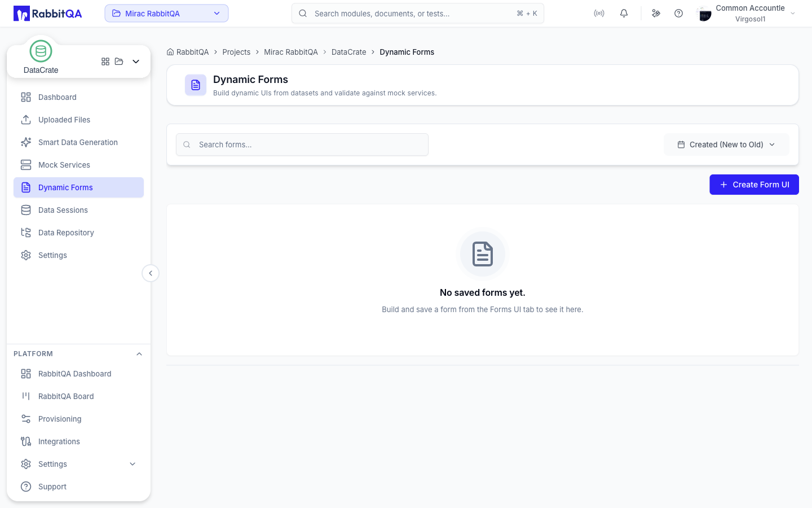This screenshot has width=812, height=508.
Task: Switch to grid view icon in DataCrate card
Action: (x=105, y=62)
